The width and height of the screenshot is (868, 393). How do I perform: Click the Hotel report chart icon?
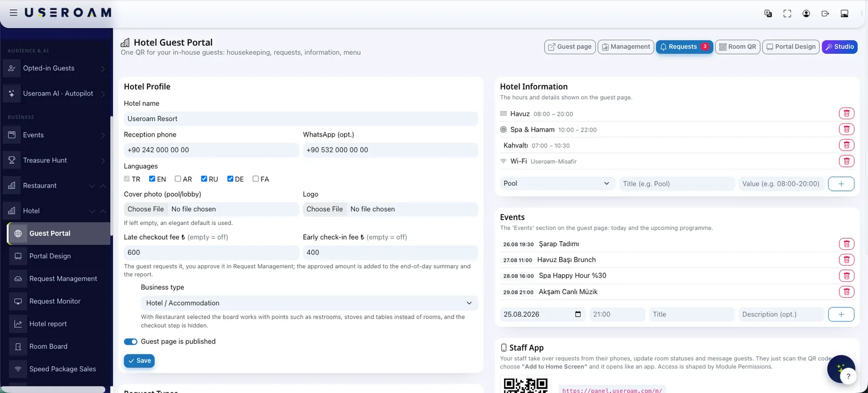click(18, 324)
